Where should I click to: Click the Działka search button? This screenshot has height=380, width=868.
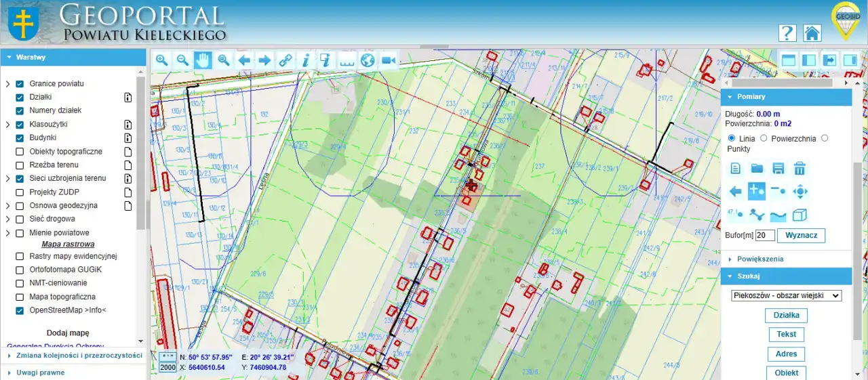click(x=786, y=315)
